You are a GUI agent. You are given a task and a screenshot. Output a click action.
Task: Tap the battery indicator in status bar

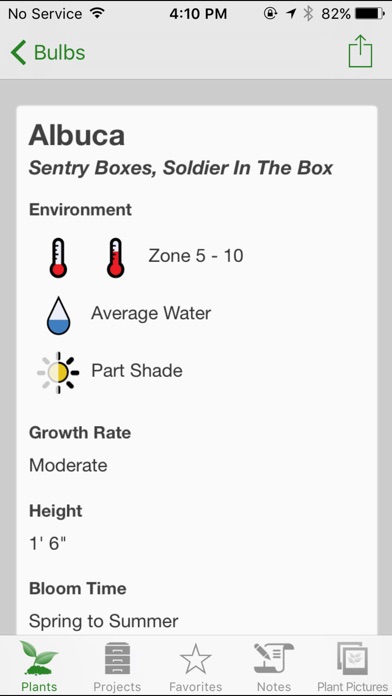coord(370,14)
